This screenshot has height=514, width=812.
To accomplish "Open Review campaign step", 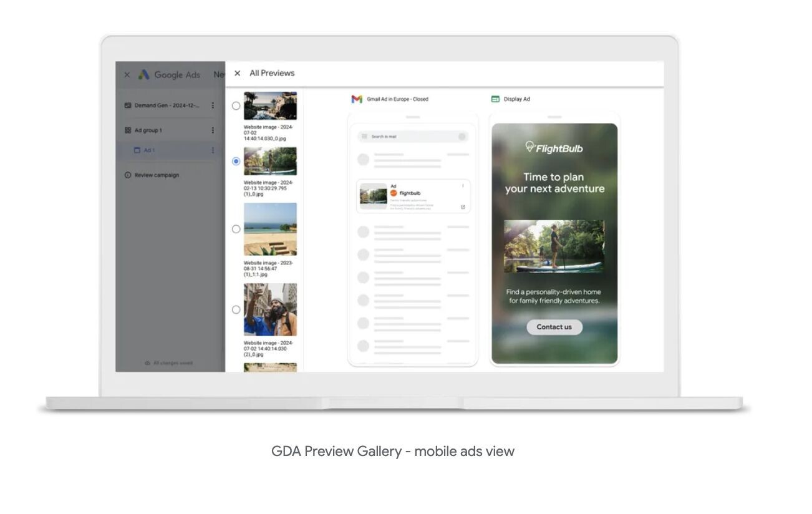I will pos(157,175).
